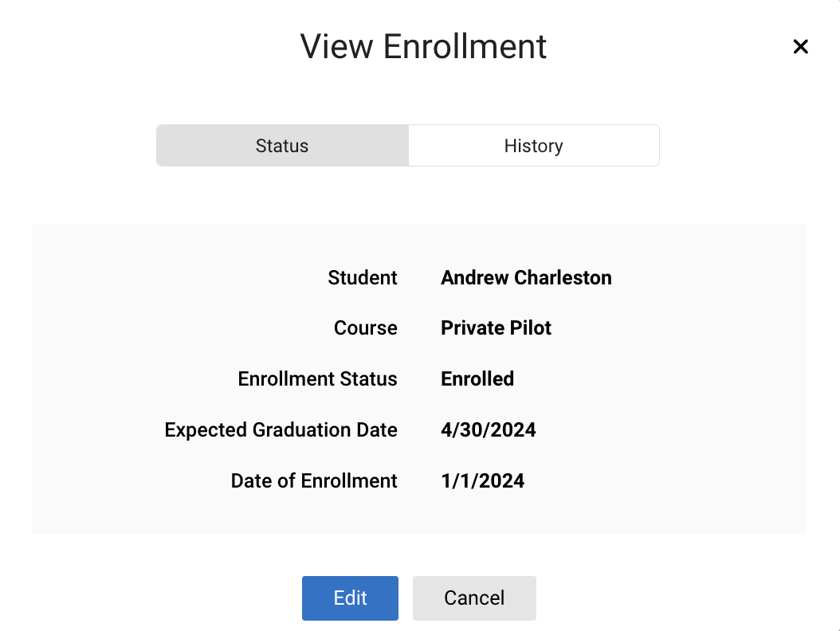Viewport: 840px width, 631px height.
Task: Click the Expected Graduation Date label
Action: click(281, 430)
